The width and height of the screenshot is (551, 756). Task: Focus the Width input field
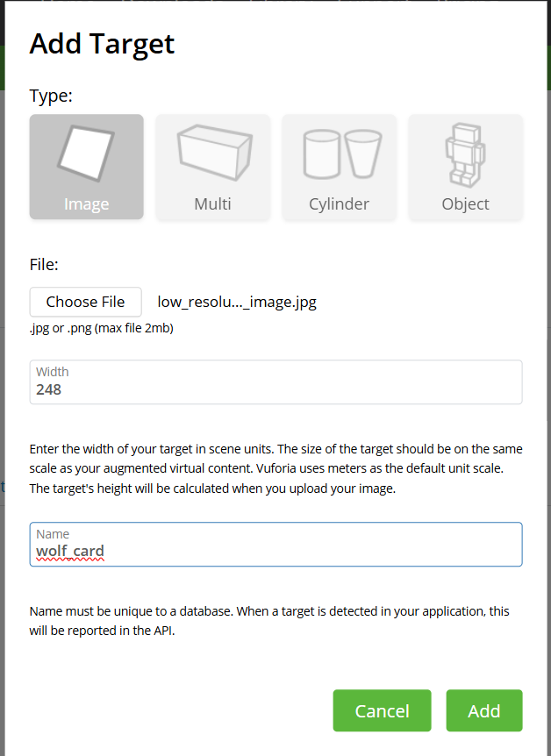[x=276, y=382]
